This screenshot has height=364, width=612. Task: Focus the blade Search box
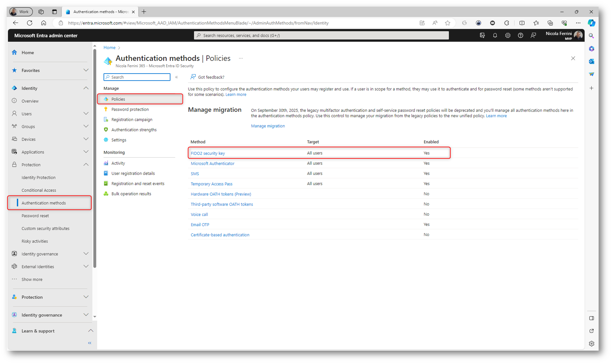click(137, 77)
